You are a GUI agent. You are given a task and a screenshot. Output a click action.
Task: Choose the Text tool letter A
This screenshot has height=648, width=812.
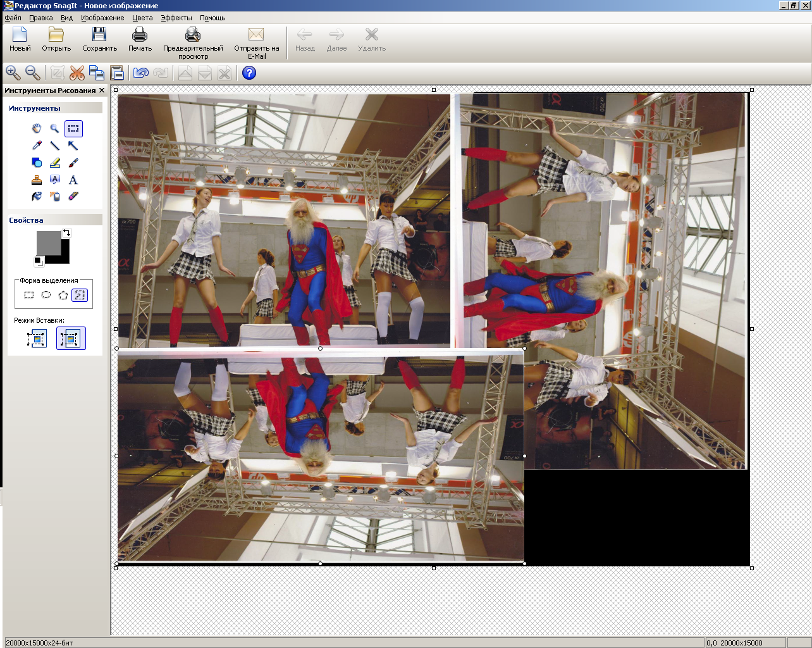click(73, 180)
